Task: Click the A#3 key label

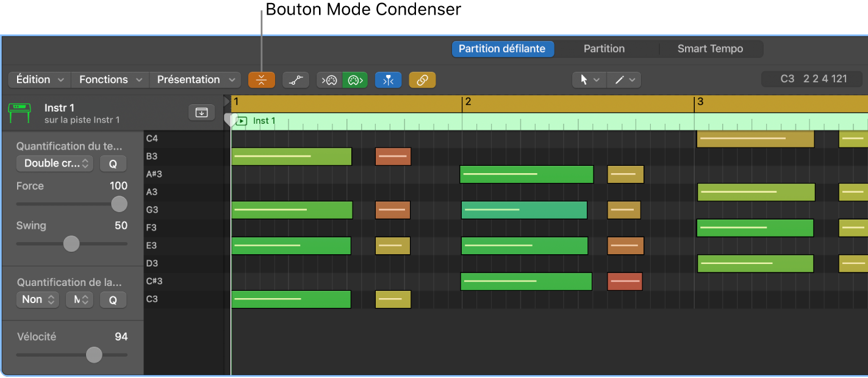Action: 154,174
